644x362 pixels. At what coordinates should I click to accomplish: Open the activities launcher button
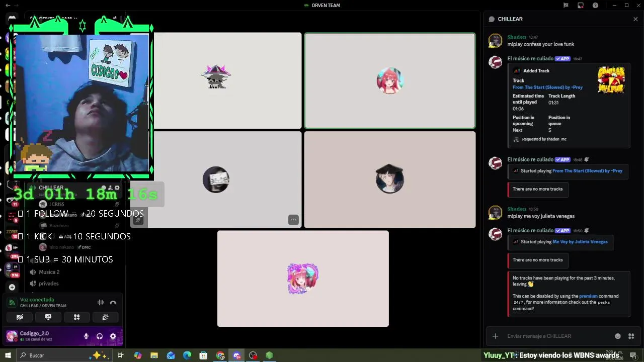[x=76, y=317]
